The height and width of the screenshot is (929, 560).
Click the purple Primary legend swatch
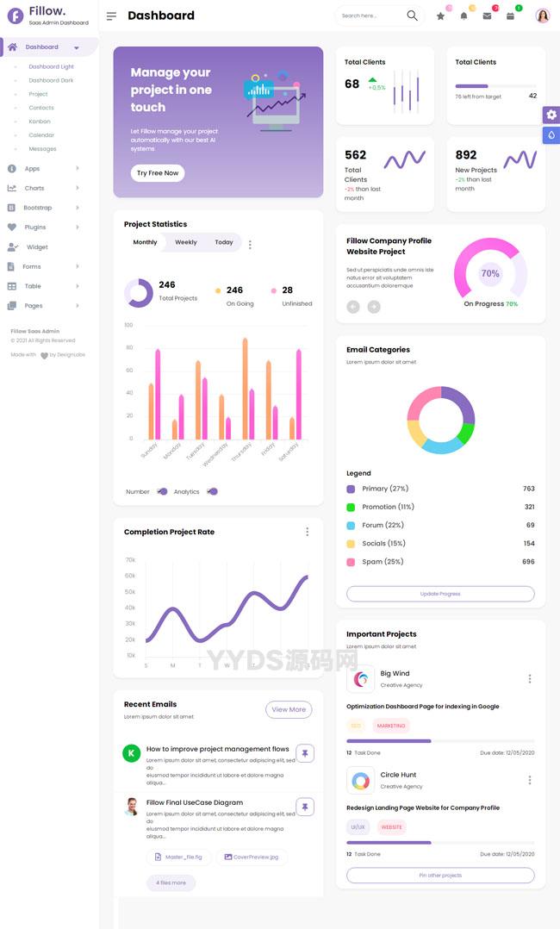click(x=351, y=489)
